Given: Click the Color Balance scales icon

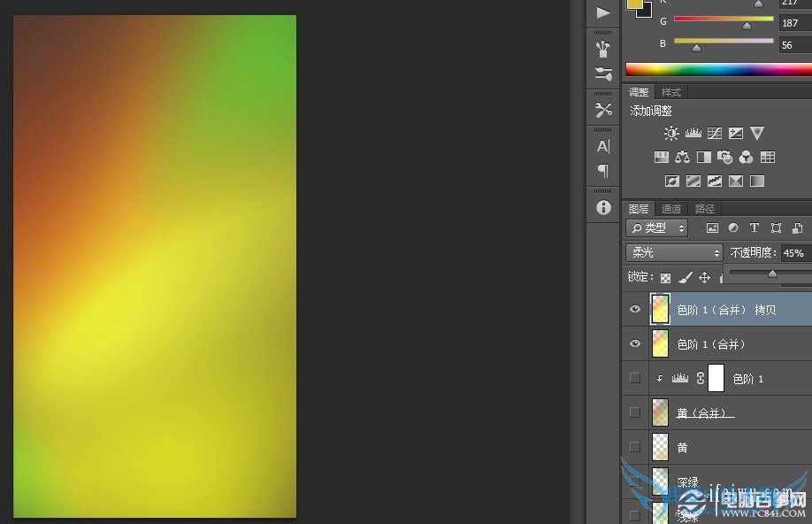Looking at the screenshot, I should click(x=682, y=158).
